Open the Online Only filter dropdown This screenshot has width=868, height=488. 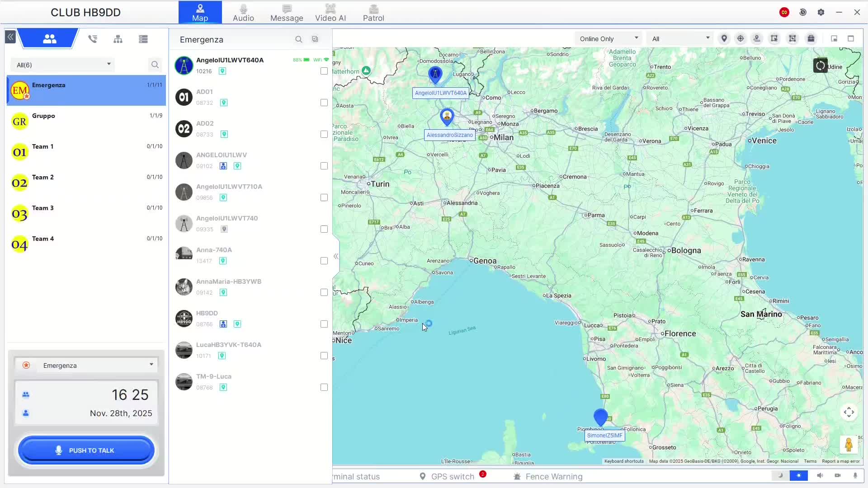pyautogui.click(x=609, y=39)
